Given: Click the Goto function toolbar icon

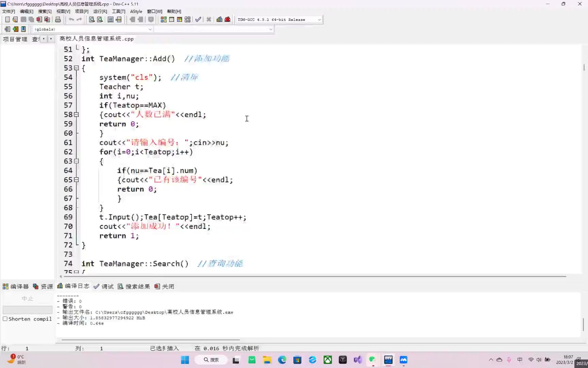Looking at the screenshot, I should pos(111,19).
